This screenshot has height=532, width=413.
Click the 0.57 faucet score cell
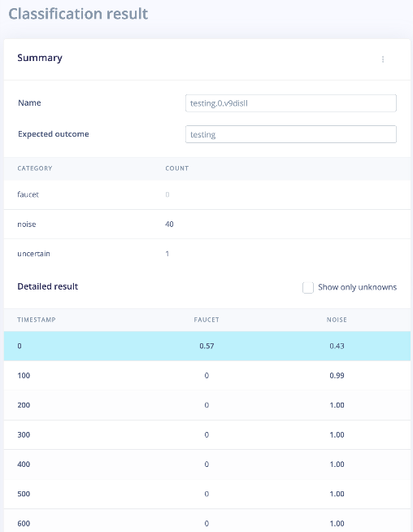click(x=206, y=346)
